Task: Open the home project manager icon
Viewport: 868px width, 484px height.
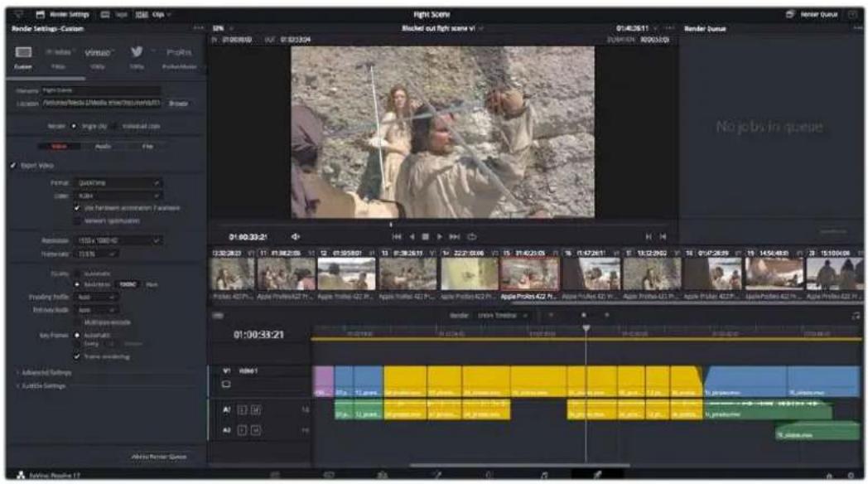Action: point(829,475)
